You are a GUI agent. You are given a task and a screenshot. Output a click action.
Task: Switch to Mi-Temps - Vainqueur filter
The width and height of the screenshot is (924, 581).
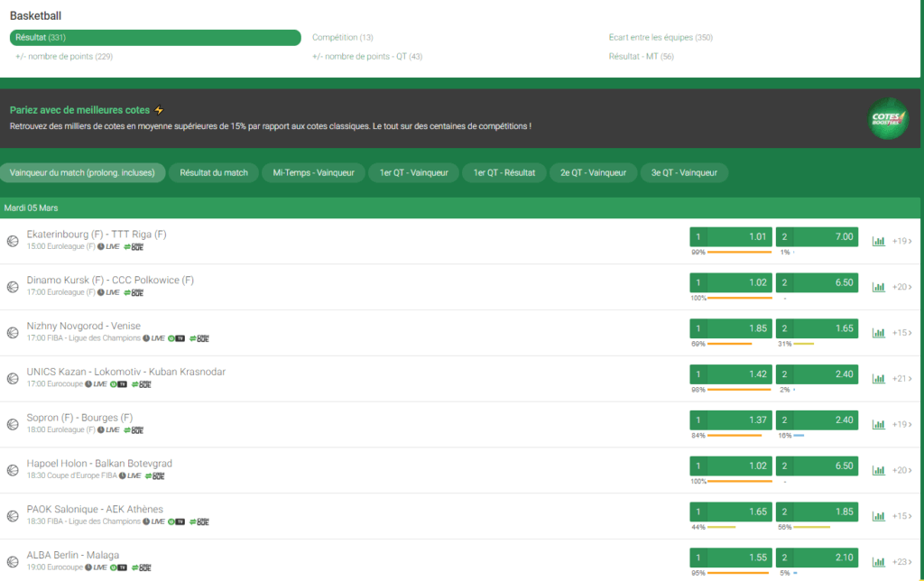(x=313, y=172)
